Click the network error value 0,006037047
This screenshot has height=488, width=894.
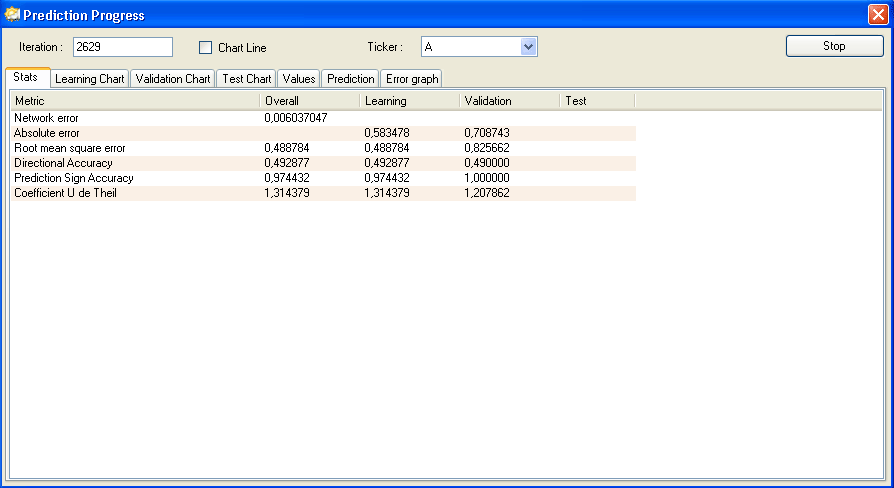[296, 118]
